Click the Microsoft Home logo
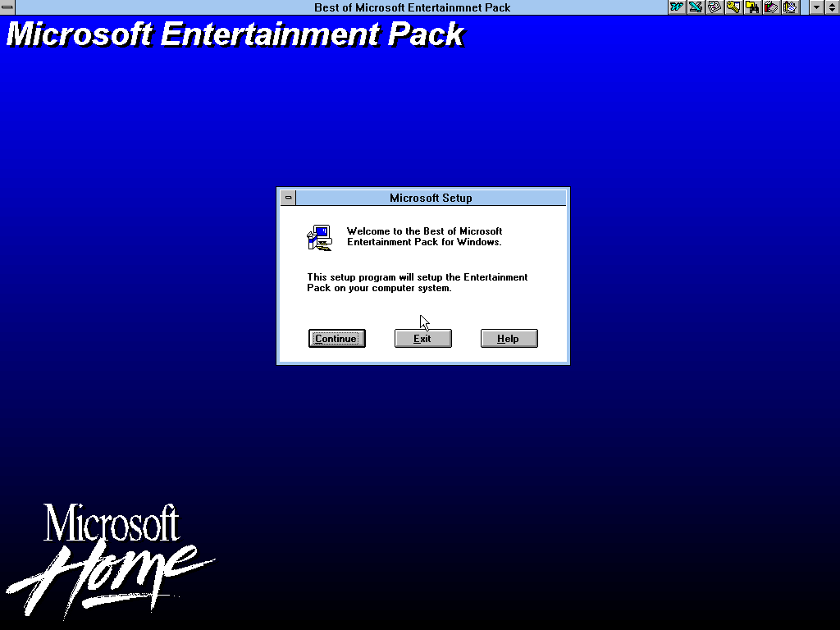This screenshot has width=840, height=630. point(111,558)
